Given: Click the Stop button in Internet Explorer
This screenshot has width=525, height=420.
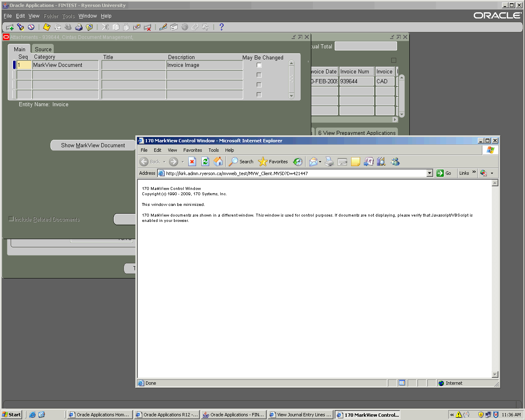Looking at the screenshot, I should click(x=192, y=162).
